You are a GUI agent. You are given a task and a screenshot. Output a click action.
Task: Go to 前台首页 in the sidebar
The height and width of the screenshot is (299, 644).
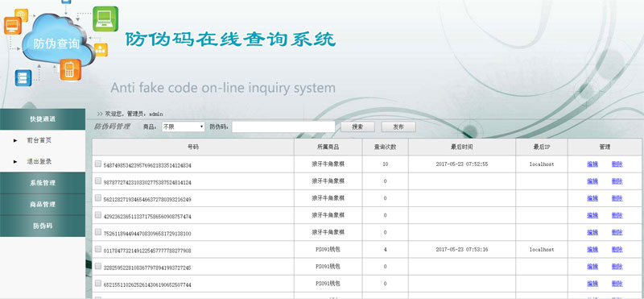(x=39, y=140)
